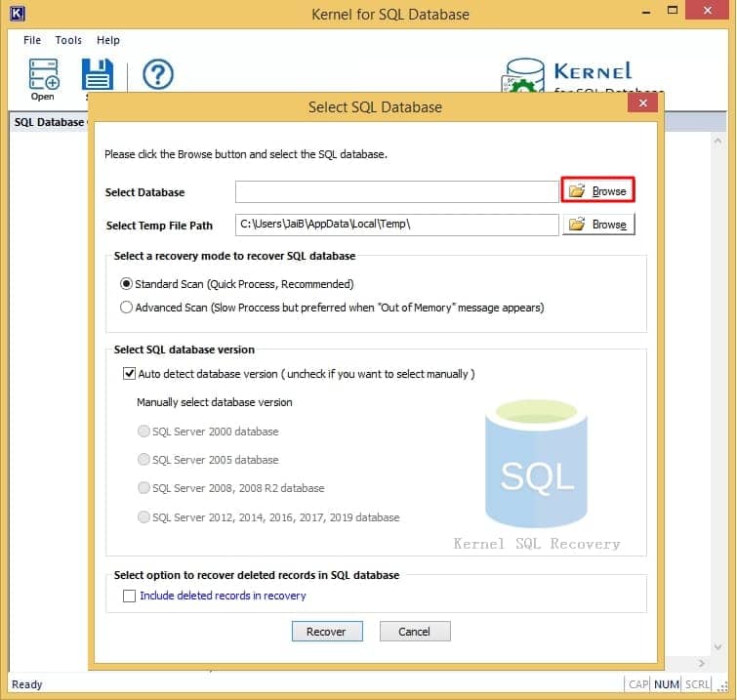The image size is (737, 700).
Task: Click the SQL Database panel header
Action: [49, 122]
